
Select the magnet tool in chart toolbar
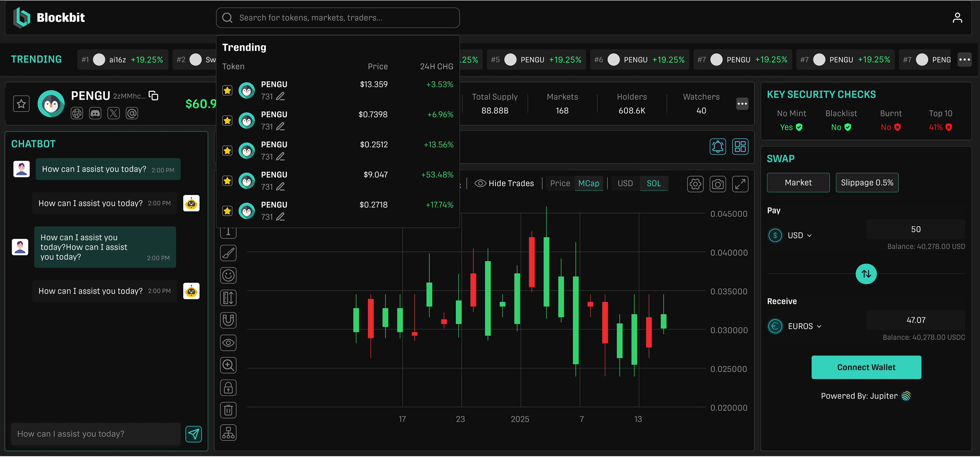228,320
